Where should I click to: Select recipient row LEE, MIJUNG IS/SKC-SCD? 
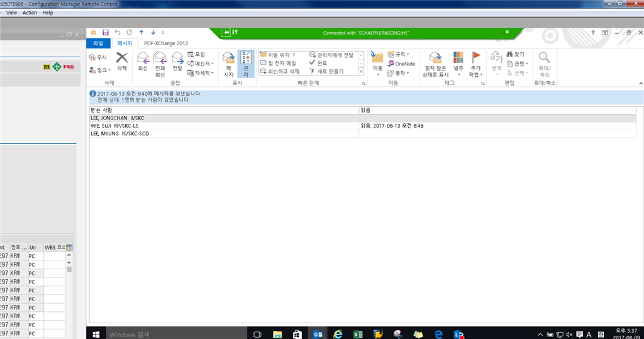tap(363, 133)
